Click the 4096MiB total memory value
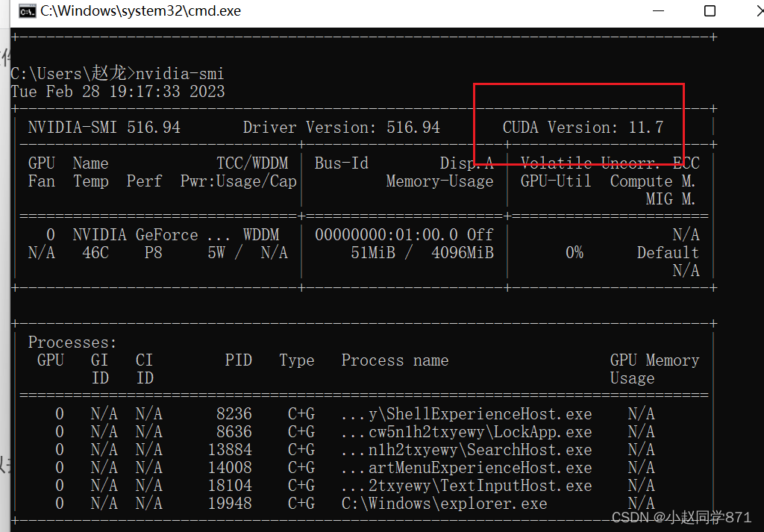The height and width of the screenshot is (532, 764). (463, 253)
